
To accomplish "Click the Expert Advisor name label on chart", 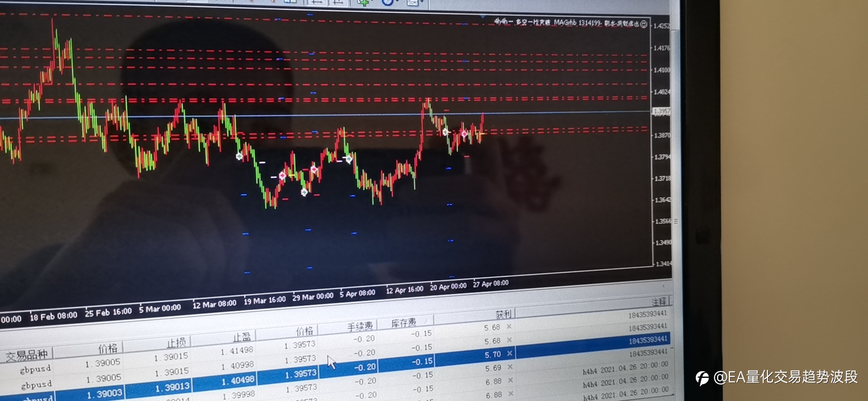I will pyautogui.click(x=566, y=23).
